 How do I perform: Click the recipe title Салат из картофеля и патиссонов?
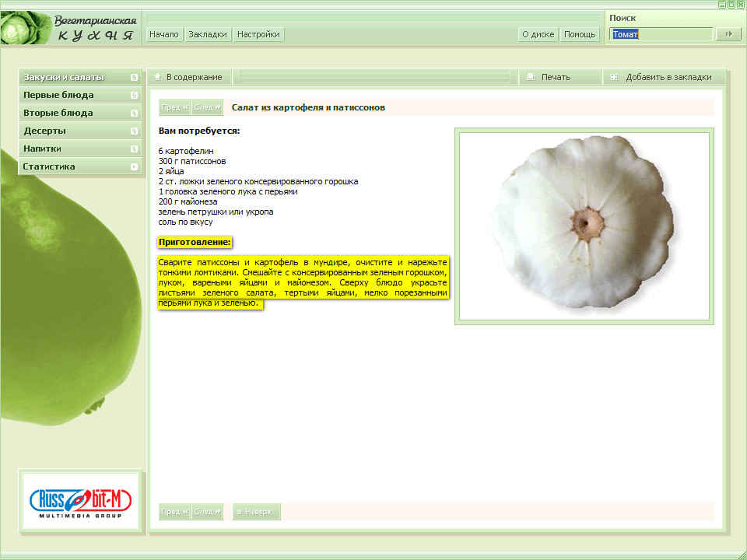[308, 107]
